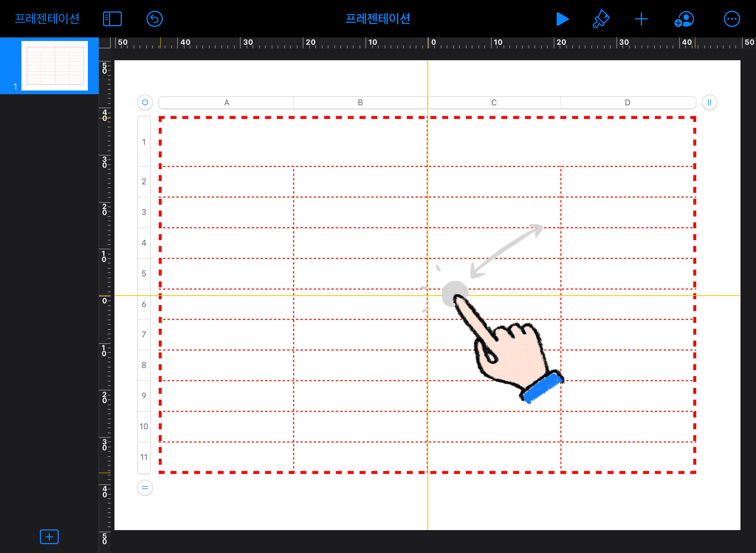Tap the plus Insert icon
The height and width of the screenshot is (553, 756).
pyautogui.click(x=641, y=19)
